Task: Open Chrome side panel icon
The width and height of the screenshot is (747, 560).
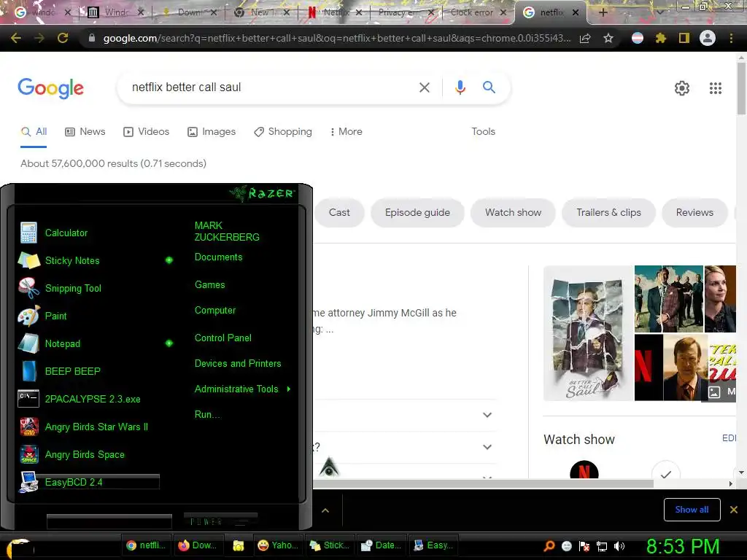Action: [x=684, y=38]
